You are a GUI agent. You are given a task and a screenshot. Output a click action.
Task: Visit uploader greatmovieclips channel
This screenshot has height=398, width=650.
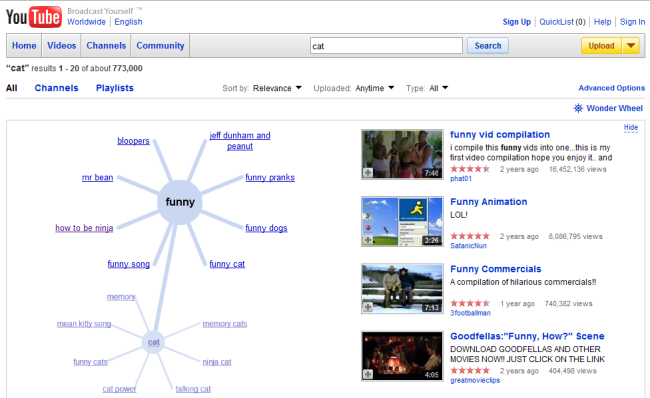pos(475,380)
